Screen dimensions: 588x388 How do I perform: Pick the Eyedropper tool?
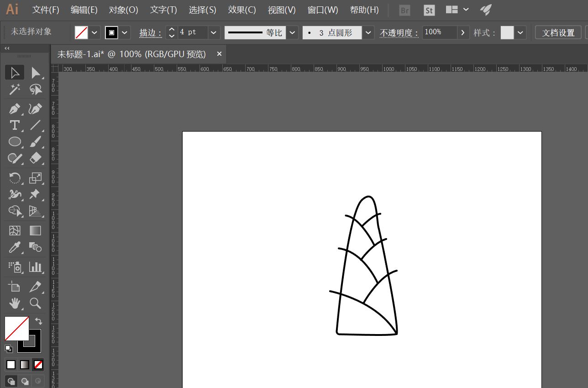[15, 247]
